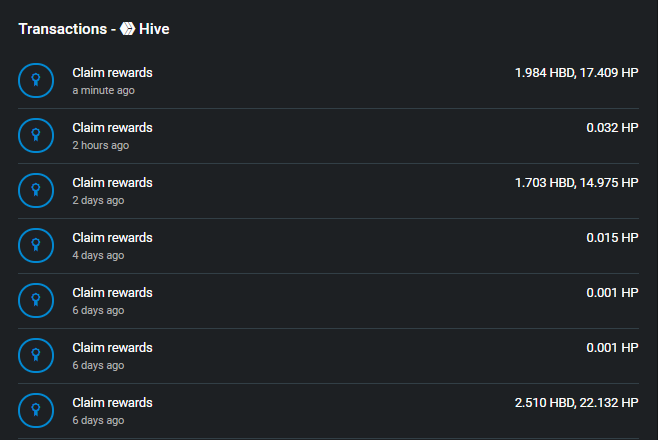Open the Claim rewards entry from 4 days ago

tap(328, 246)
